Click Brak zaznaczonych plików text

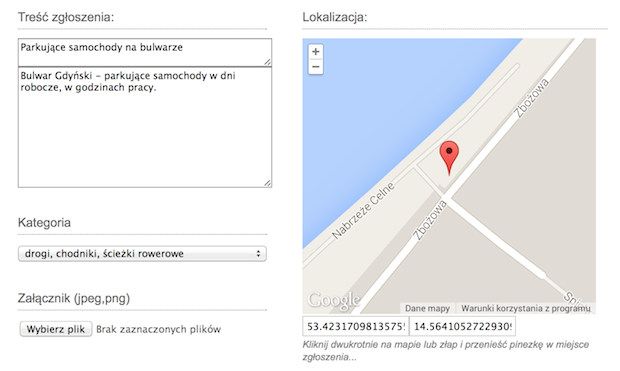pyautogui.click(x=159, y=329)
